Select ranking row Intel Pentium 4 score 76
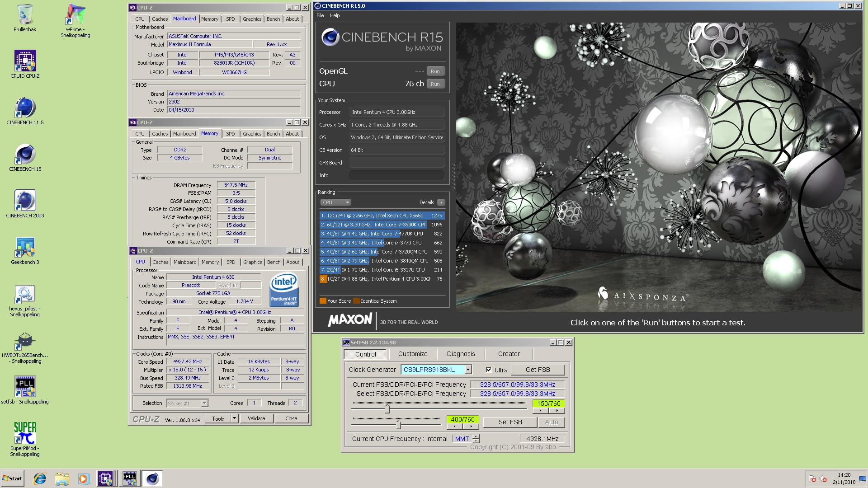The height and width of the screenshot is (488, 868). [x=382, y=279]
